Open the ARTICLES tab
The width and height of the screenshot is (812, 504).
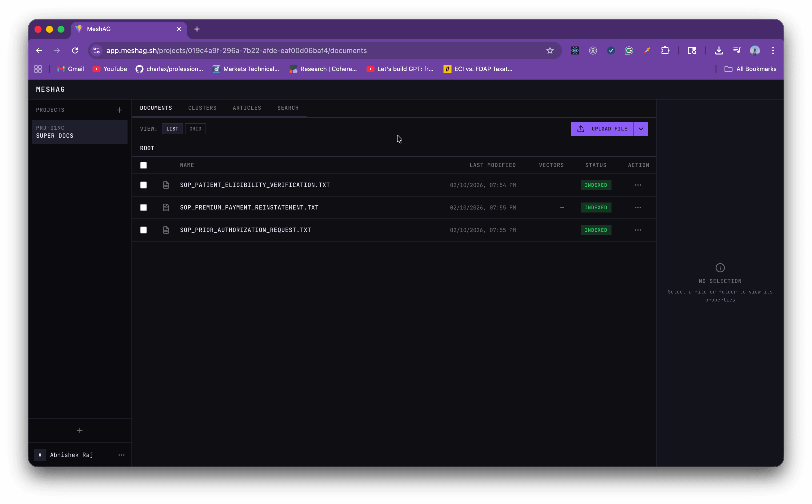click(x=247, y=108)
